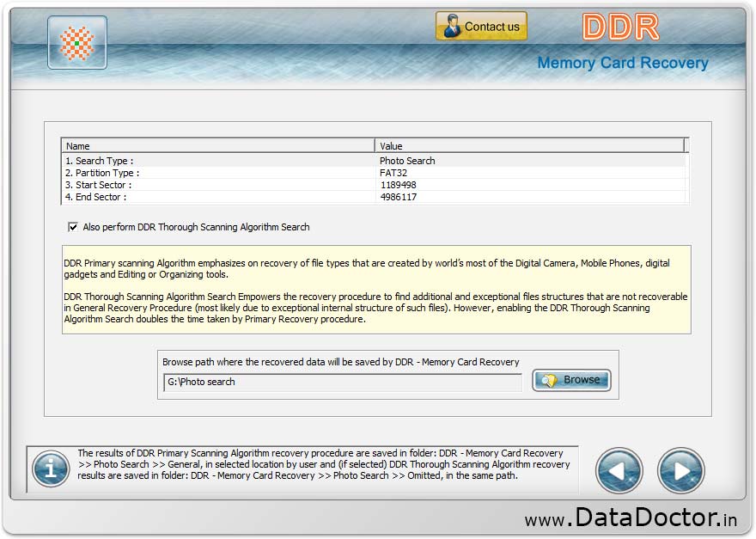The image size is (756, 539).
Task: Click the DDR logo text
Action: coord(620,27)
